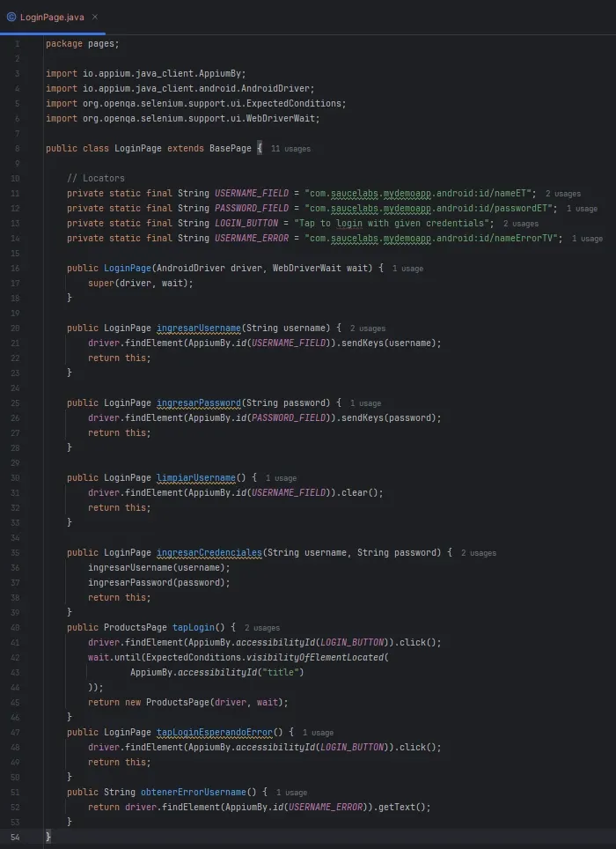The width and height of the screenshot is (616, 849).
Task: Click the AndroidDriver import statement
Action: pos(180,88)
